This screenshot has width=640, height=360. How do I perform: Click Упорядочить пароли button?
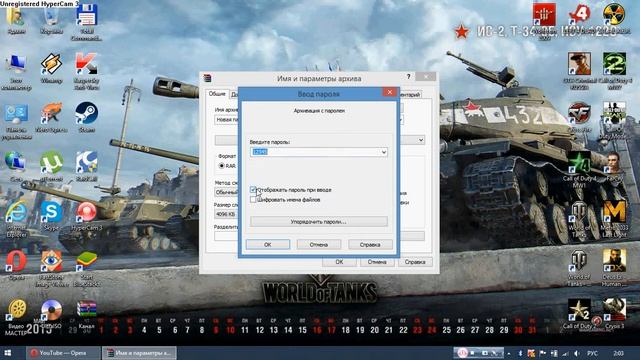tap(319, 222)
